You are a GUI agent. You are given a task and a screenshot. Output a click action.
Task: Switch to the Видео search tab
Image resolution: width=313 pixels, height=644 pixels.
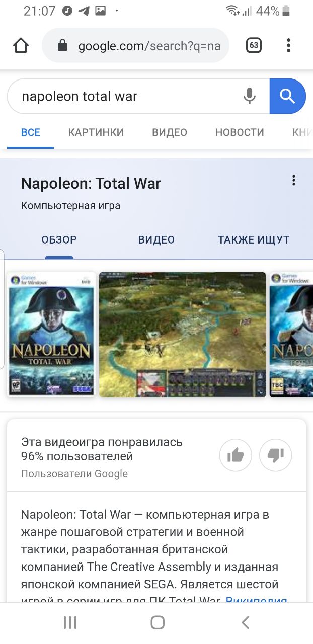(170, 133)
